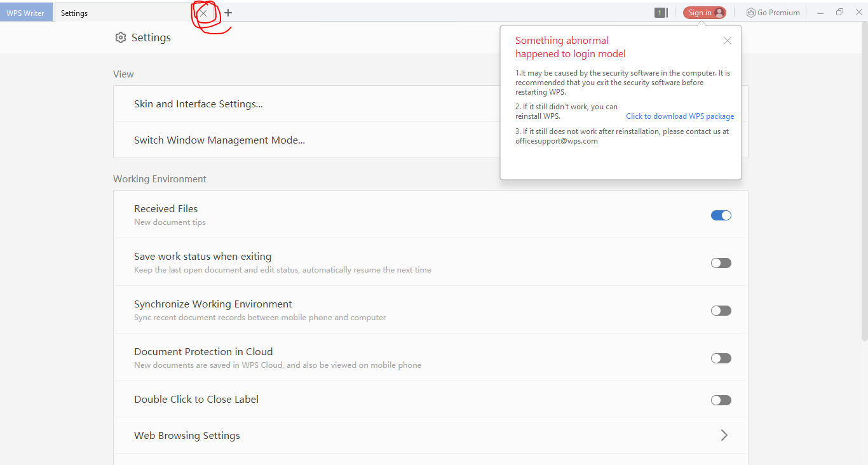
Task: Open a new tab with plus icon
Action: click(228, 13)
